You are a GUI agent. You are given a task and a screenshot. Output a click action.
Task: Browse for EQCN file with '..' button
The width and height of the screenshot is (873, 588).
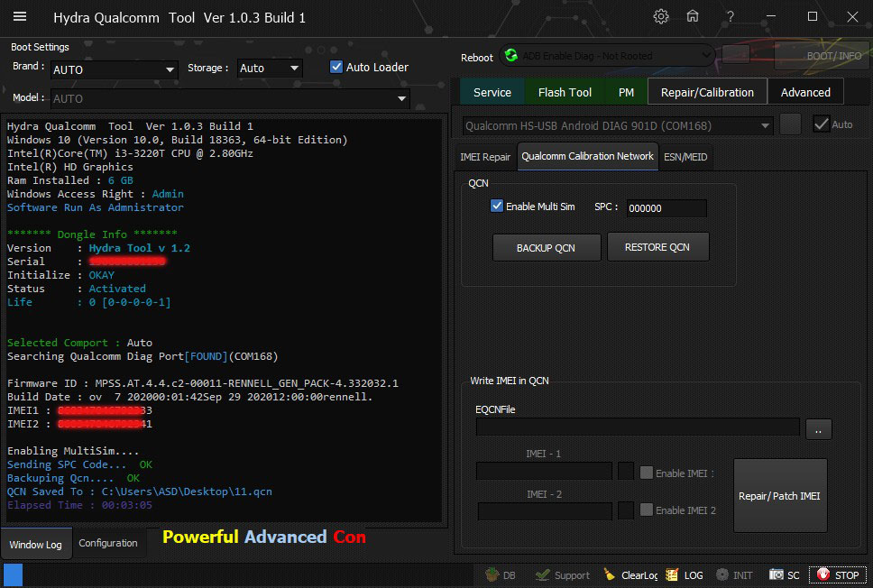[x=818, y=429]
